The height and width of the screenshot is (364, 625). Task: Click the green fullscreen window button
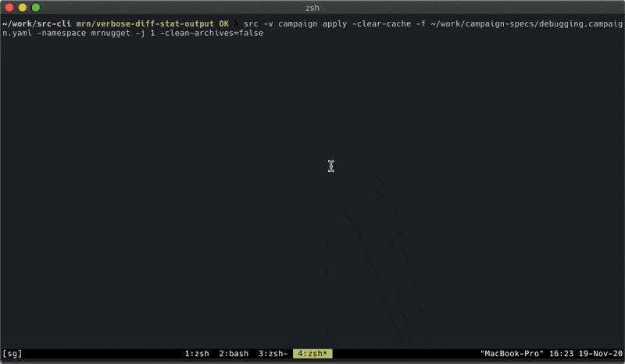[35, 8]
